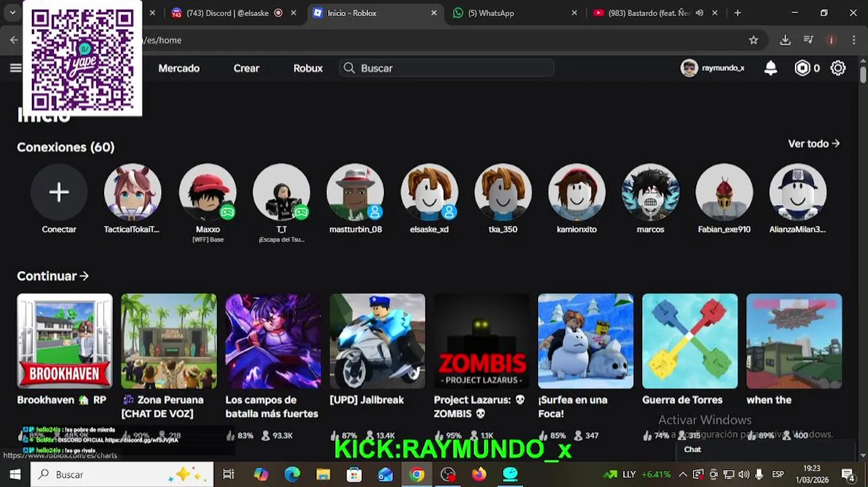Open Firefox from the taskbar

coord(479,474)
